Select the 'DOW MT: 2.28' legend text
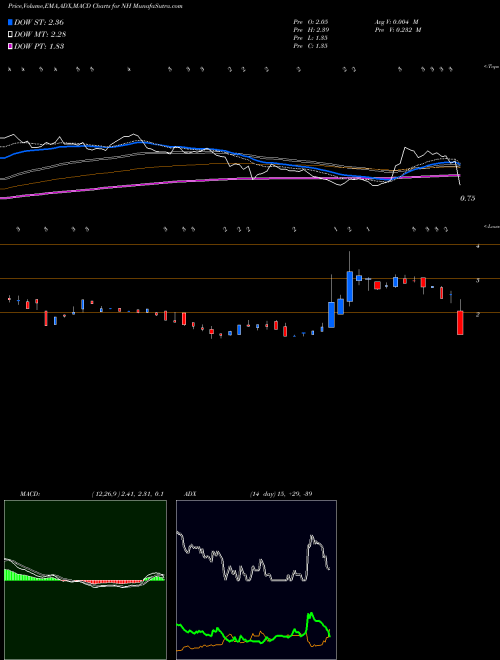Viewport: 500px width, 660px height. point(40,34)
